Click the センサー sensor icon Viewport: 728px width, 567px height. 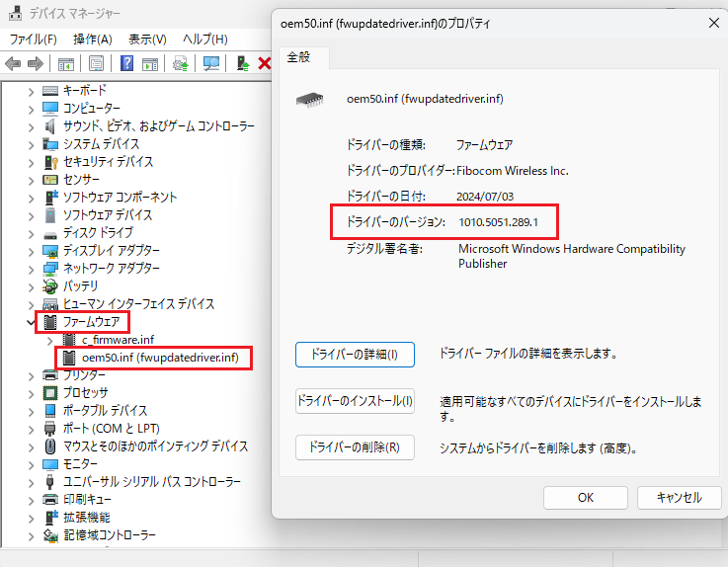pos(49,180)
